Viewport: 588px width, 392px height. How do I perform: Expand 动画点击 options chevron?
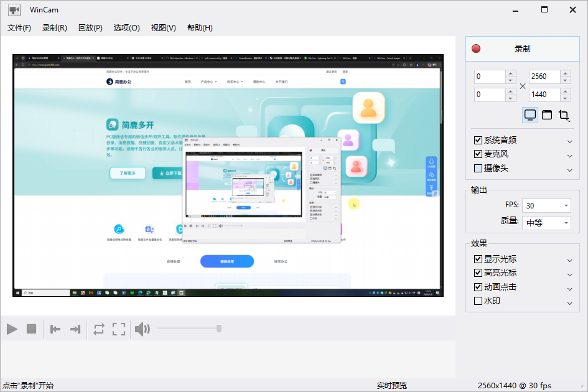(x=569, y=289)
